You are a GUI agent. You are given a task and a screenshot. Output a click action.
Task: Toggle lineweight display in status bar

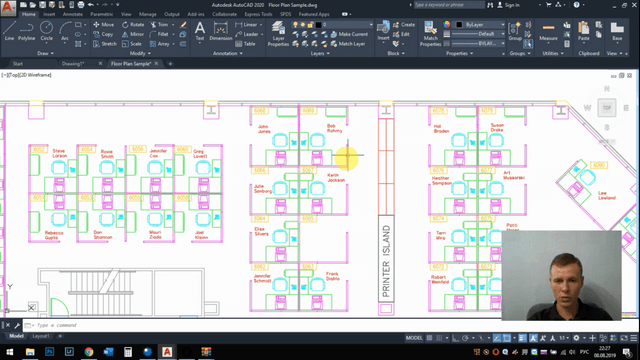pyautogui.click(x=522, y=338)
